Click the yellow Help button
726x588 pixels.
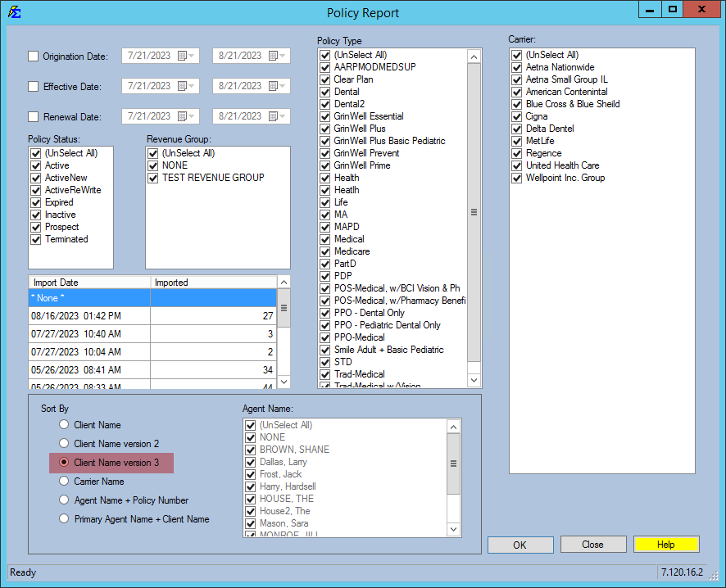click(x=665, y=545)
